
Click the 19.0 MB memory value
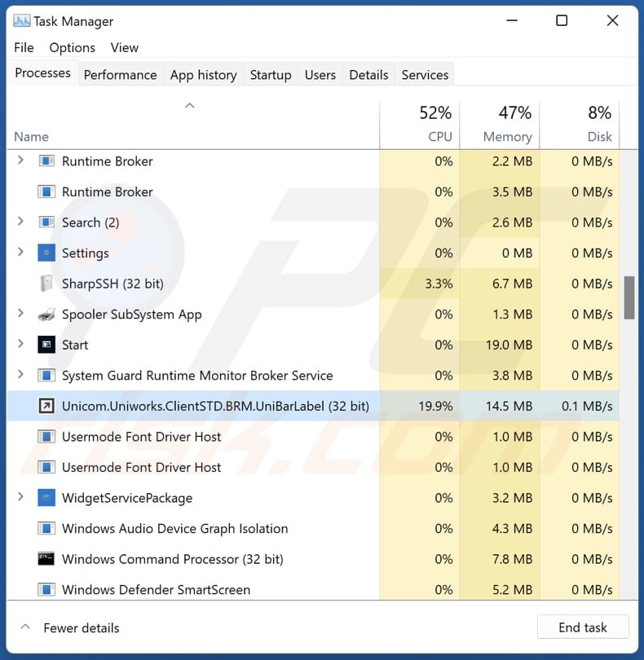pos(509,345)
